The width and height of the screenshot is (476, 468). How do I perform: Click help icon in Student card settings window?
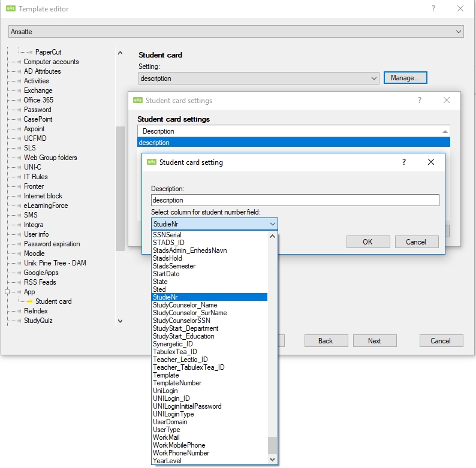tap(420, 101)
